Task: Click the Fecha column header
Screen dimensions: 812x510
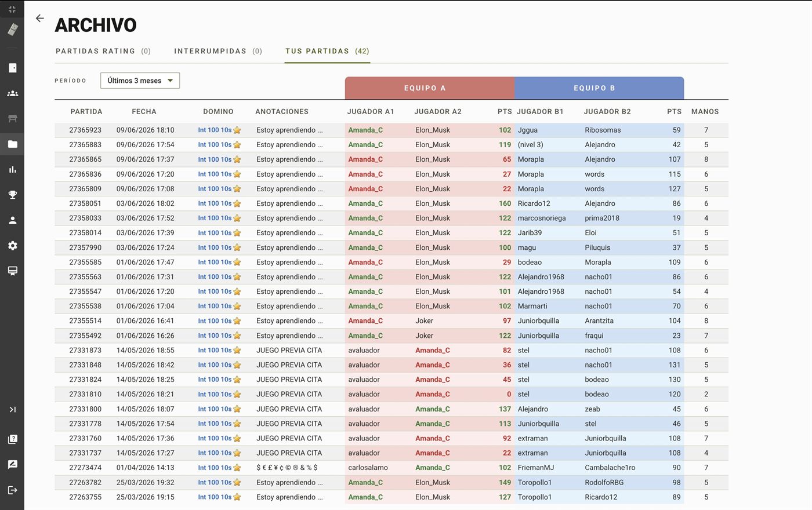Action: 144,111
